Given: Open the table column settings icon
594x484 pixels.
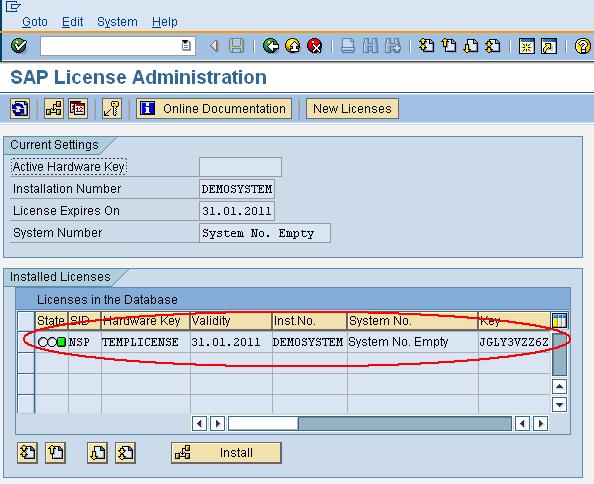Looking at the screenshot, I should [x=560, y=320].
